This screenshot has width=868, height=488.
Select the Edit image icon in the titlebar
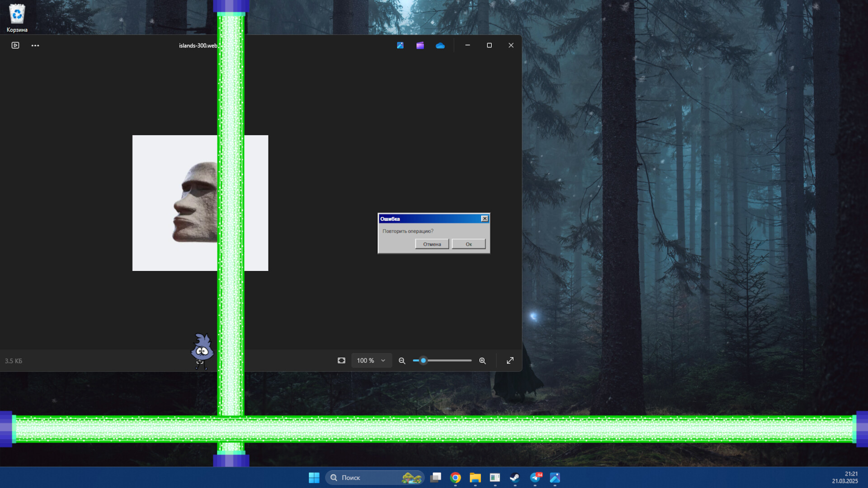400,45
